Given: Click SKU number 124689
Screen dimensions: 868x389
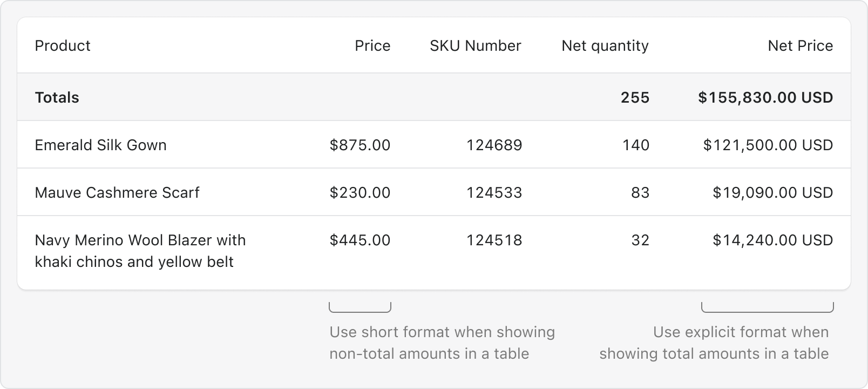Looking at the screenshot, I should click(494, 145).
